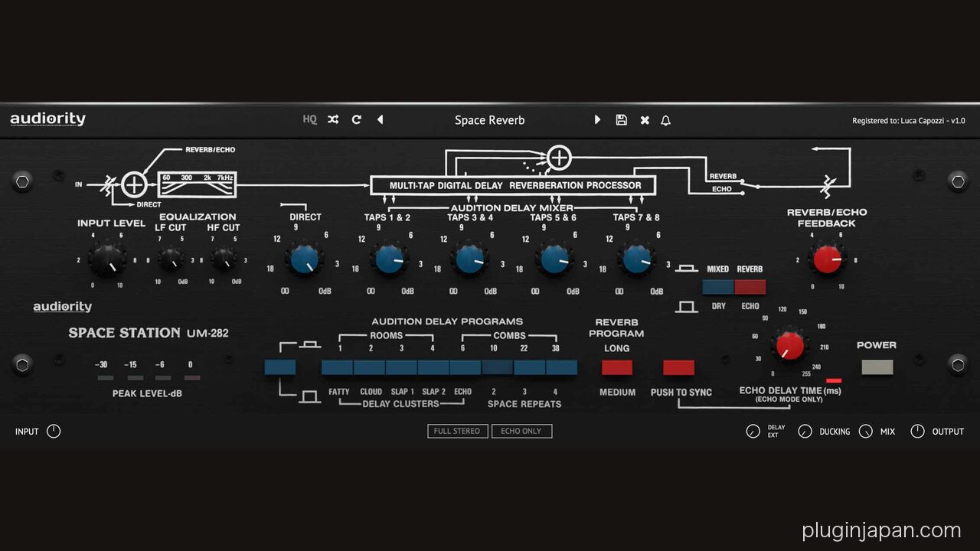Select the Rooms 2 / Cloud program button

[370, 367]
